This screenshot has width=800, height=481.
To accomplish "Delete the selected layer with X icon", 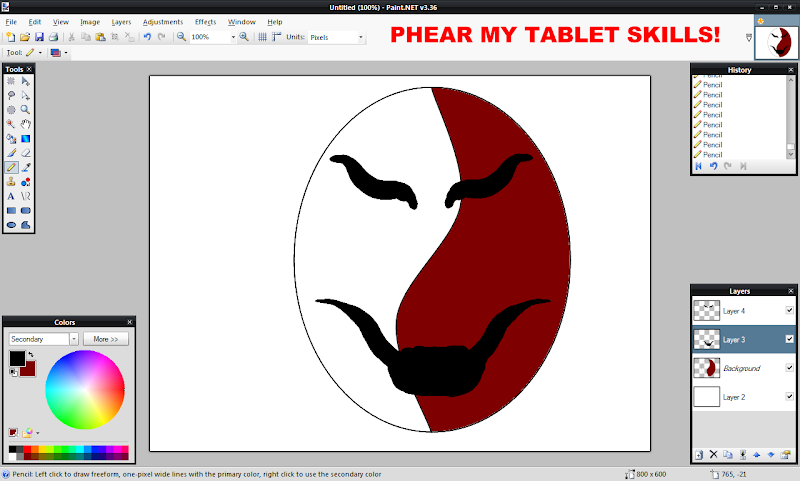I will [713, 454].
